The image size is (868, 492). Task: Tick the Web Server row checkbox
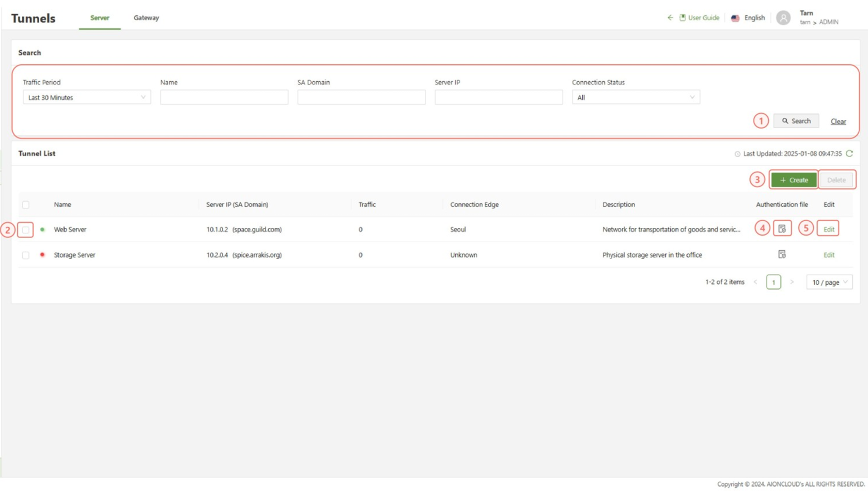(x=26, y=229)
